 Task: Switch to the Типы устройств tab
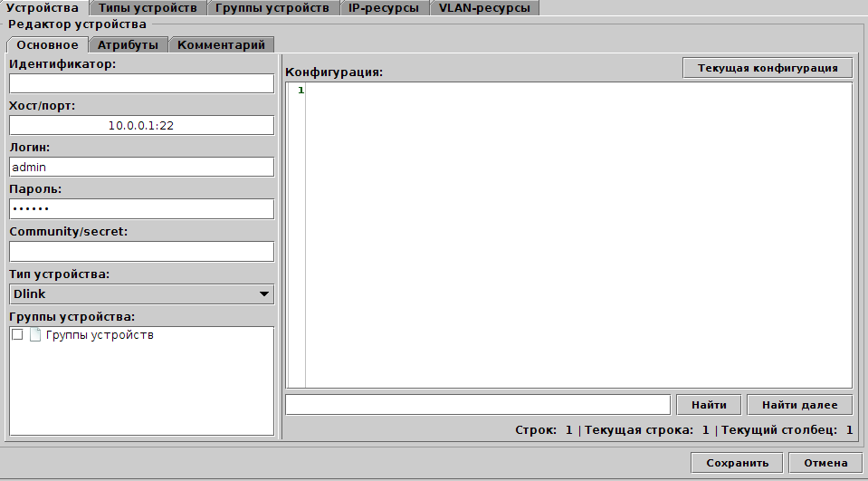[x=147, y=8]
